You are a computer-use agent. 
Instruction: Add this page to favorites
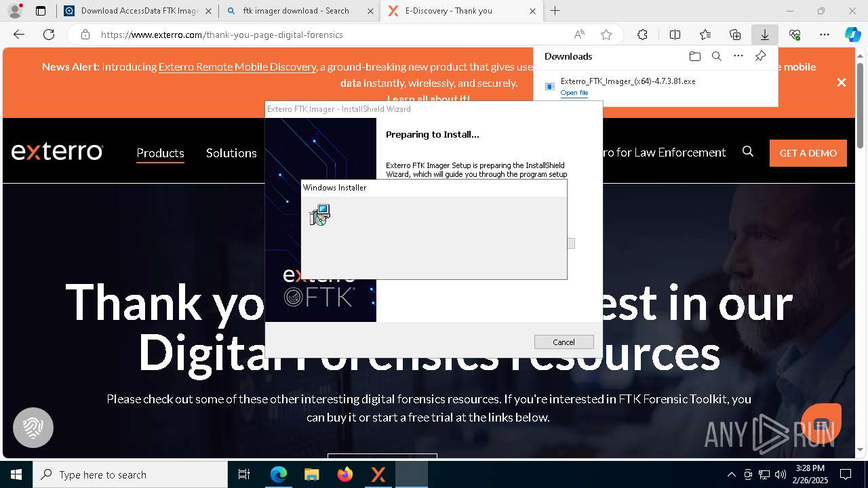[606, 35]
